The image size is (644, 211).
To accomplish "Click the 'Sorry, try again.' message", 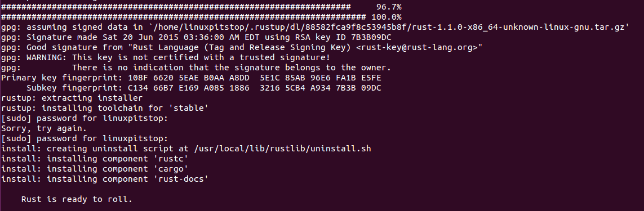I will [44, 128].
